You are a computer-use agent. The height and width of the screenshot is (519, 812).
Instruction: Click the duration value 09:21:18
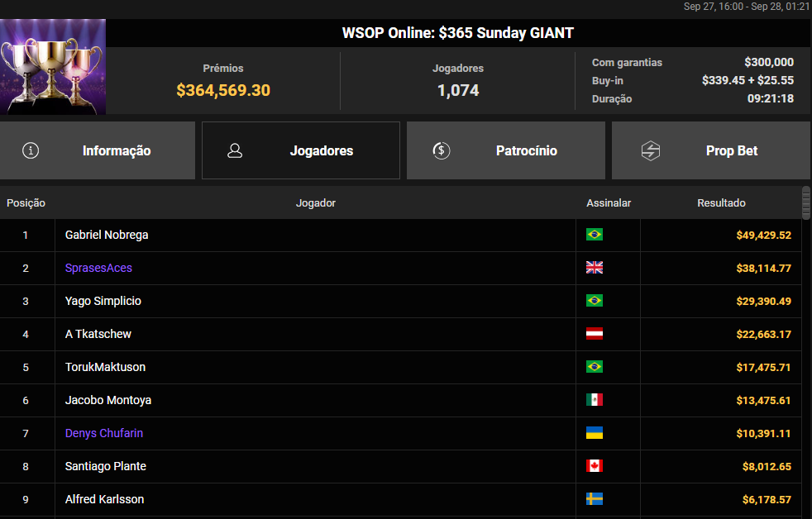click(771, 98)
